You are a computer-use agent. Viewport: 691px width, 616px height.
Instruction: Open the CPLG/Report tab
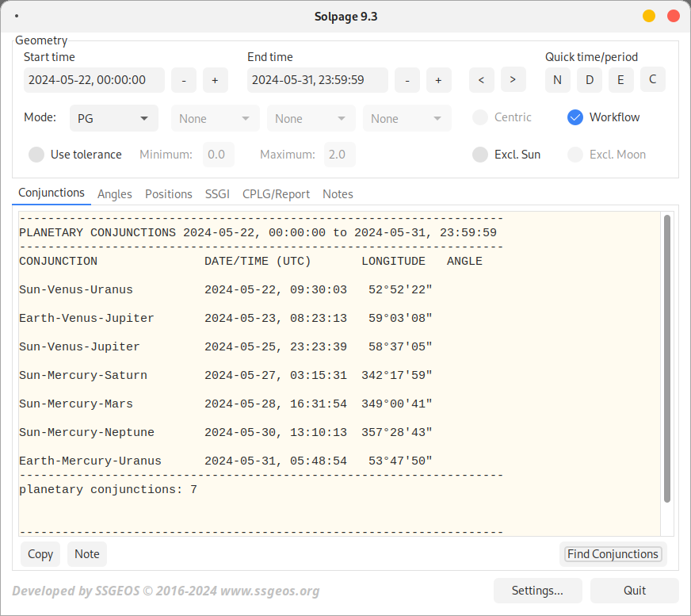click(x=276, y=194)
